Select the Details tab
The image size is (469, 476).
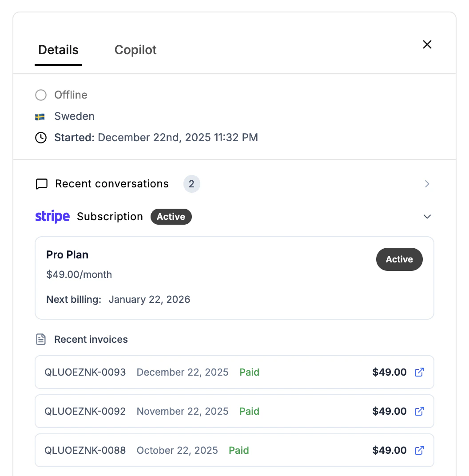(x=58, y=50)
